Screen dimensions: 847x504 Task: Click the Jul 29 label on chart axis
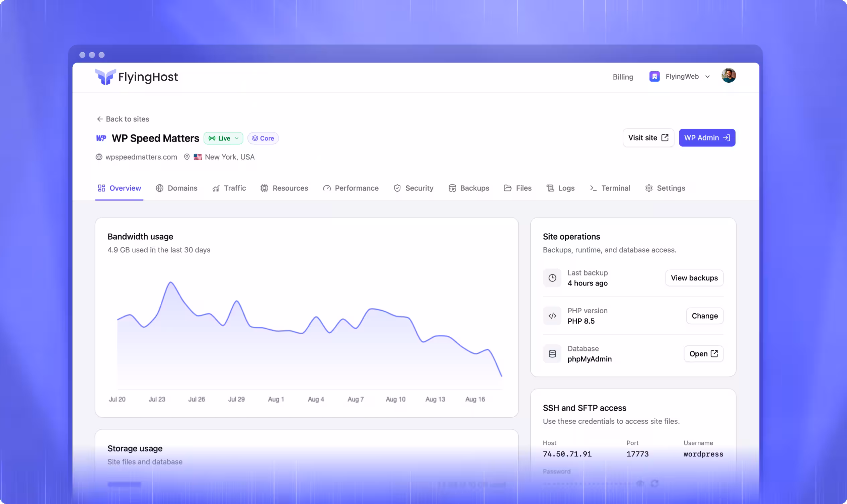[x=236, y=399]
